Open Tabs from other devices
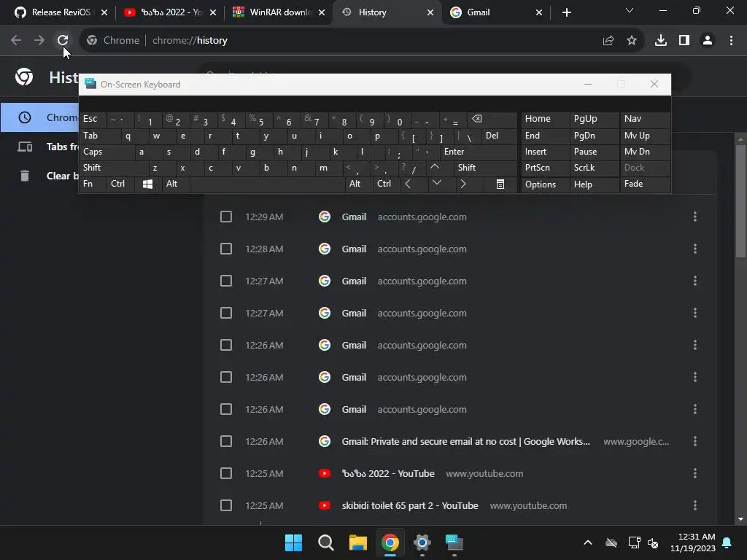This screenshot has height=560, width=747. 40,147
